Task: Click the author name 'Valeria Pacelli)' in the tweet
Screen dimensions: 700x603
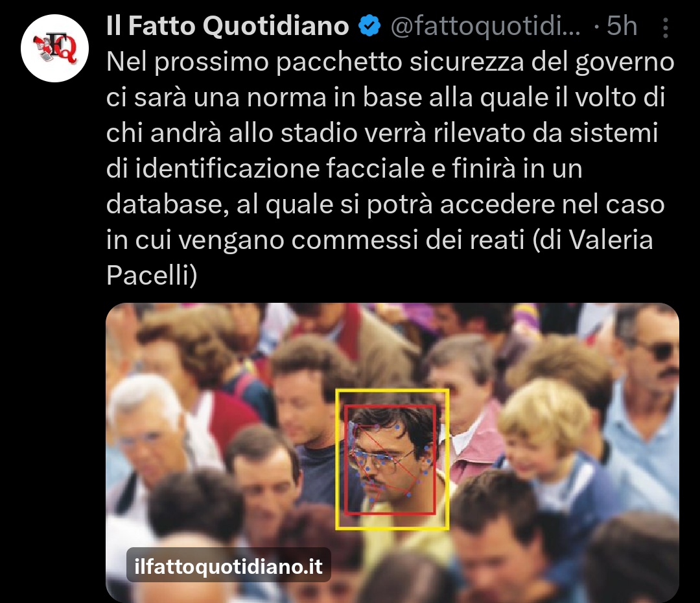Action: pyautogui.click(x=380, y=257)
